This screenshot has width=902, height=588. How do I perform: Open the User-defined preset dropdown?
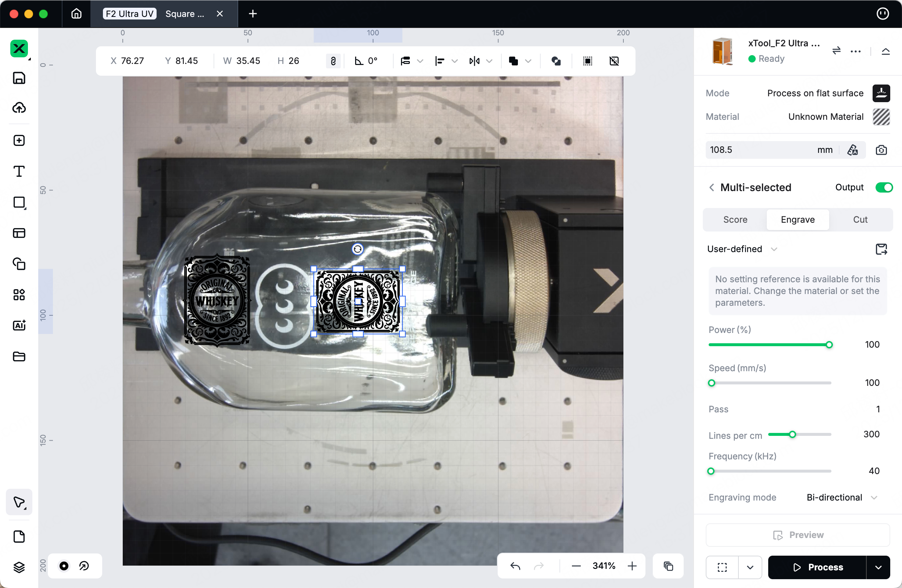[742, 249]
